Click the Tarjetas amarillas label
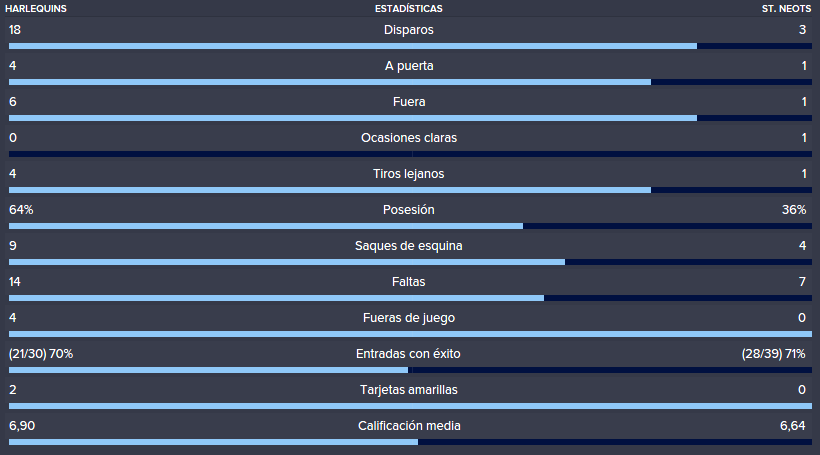 [409, 390]
